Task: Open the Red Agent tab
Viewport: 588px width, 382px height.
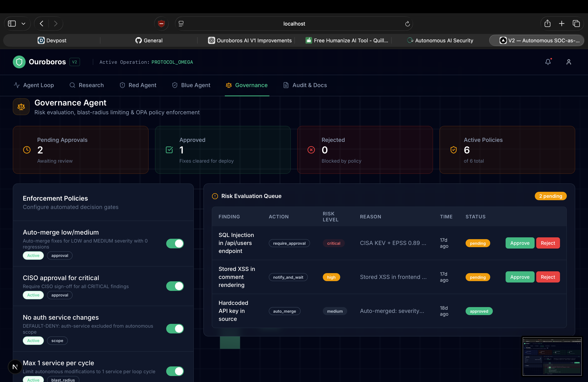Action: (138, 85)
